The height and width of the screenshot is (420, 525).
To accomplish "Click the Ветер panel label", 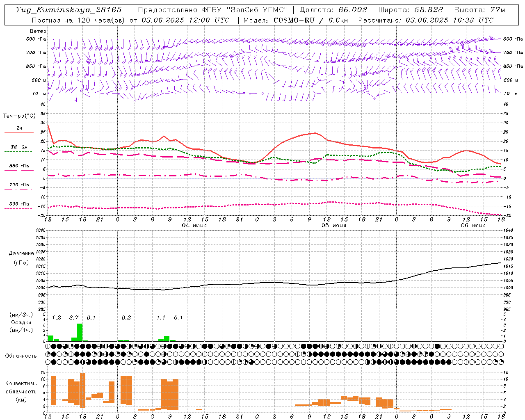I will coord(38,31).
